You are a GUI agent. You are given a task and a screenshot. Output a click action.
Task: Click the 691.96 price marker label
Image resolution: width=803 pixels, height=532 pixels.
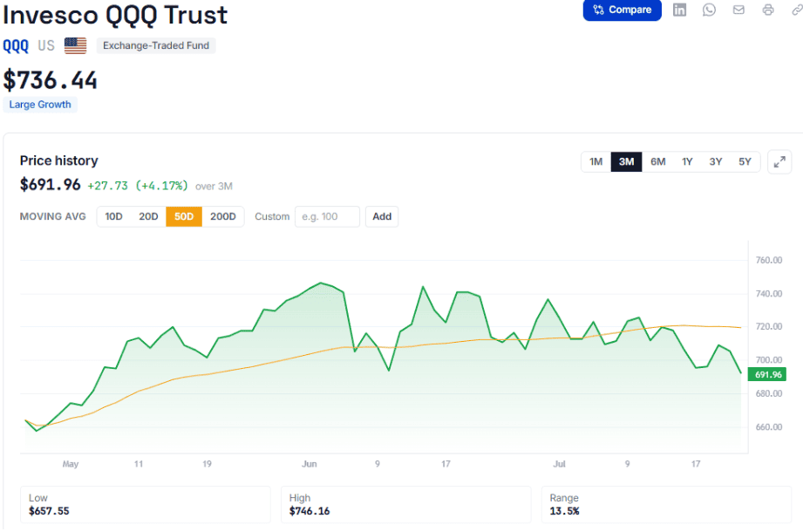click(767, 374)
